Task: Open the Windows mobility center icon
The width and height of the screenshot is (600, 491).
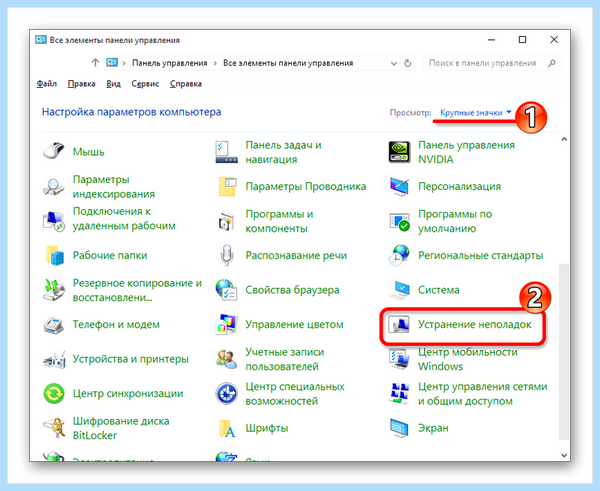Action: coord(399,359)
